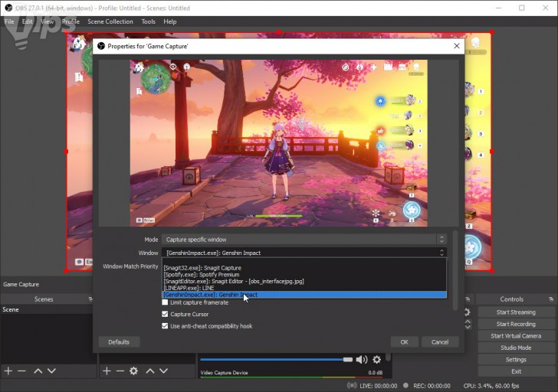The width and height of the screenshot is (558, 392).
Task: Click Start Recording
Action: (516, 324)
